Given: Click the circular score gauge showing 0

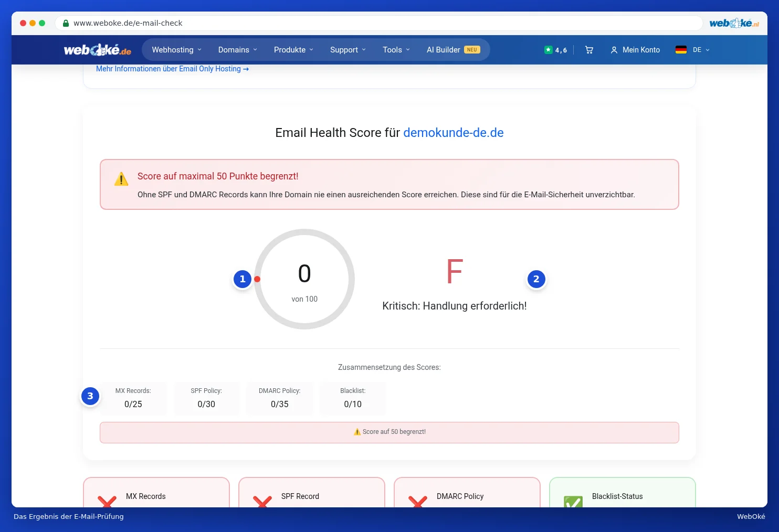Looking at the screenshot, I should tap(304, 279).
